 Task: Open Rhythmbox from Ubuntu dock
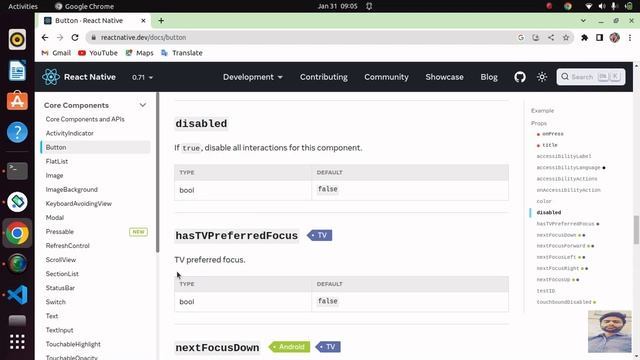(x=17, y=40)
